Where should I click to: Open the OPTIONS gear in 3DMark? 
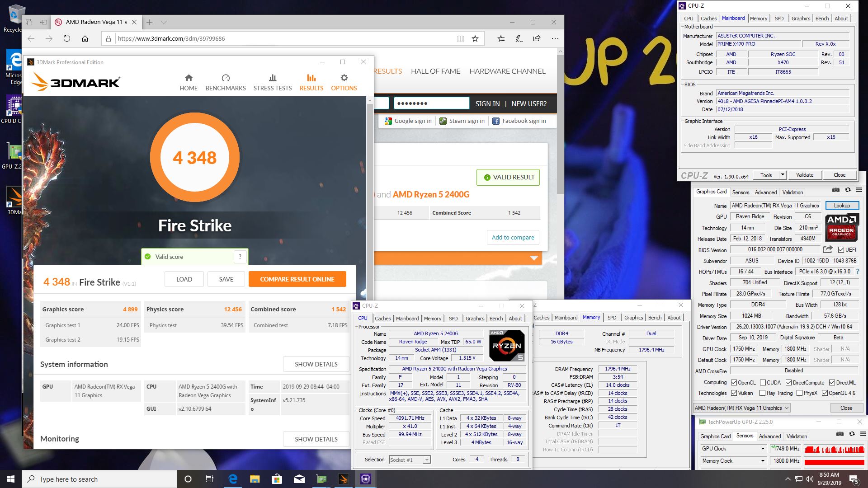click(x=344, y=83)
